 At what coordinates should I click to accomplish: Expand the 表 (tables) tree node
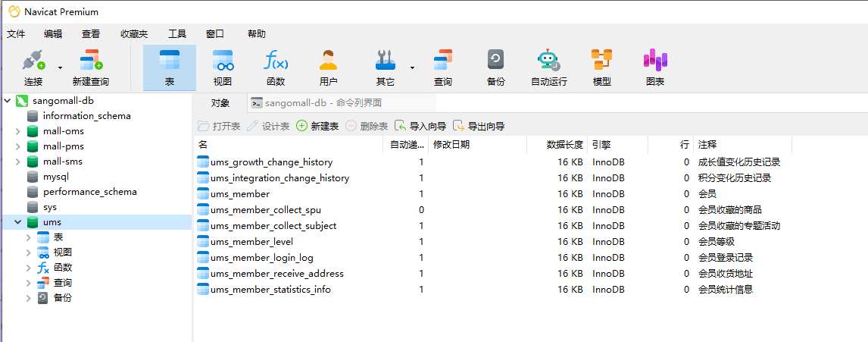(28, 237)
